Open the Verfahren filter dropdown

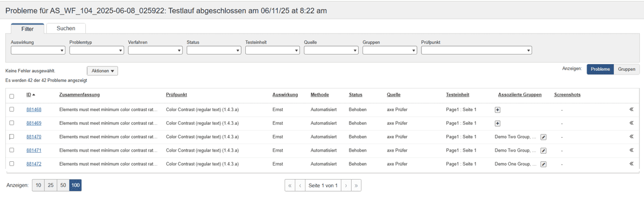155,50
